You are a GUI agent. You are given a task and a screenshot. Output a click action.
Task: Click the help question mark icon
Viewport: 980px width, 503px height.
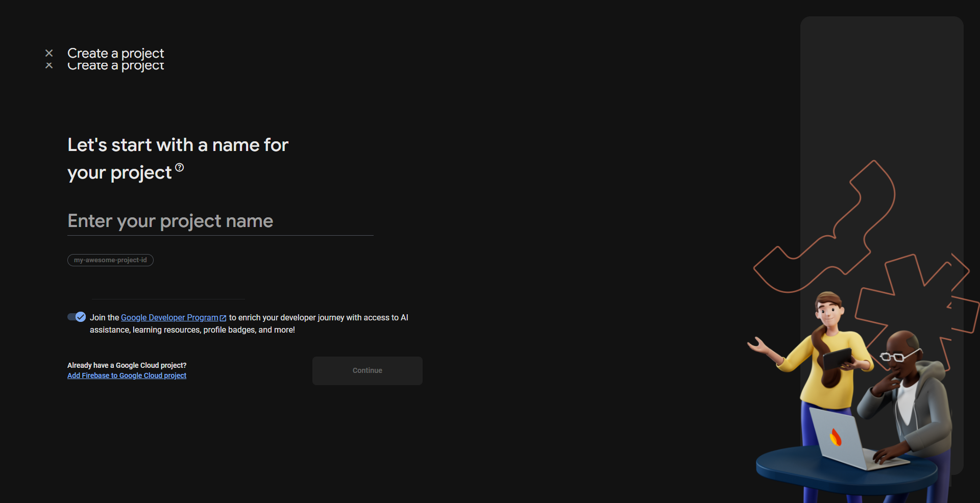click(179, 167)
